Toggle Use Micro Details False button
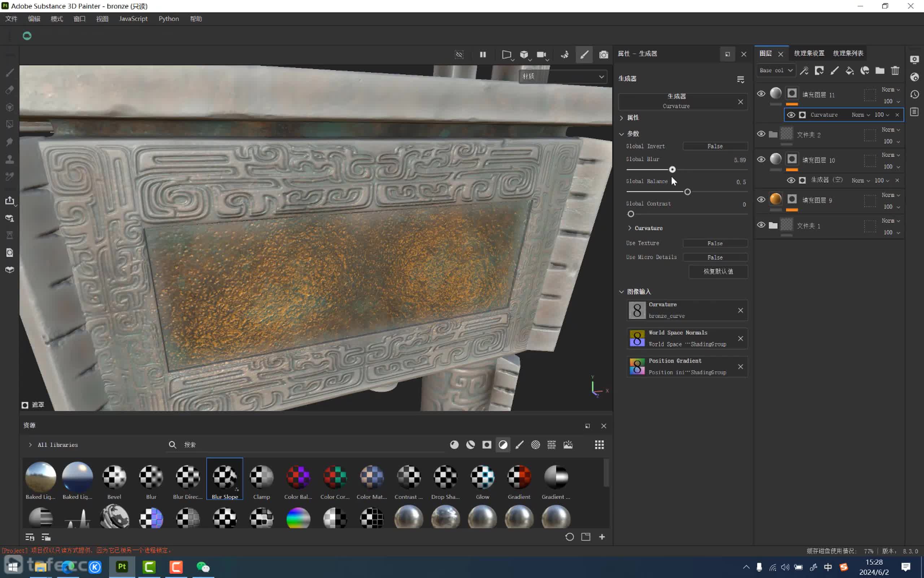 coord(715,257)
